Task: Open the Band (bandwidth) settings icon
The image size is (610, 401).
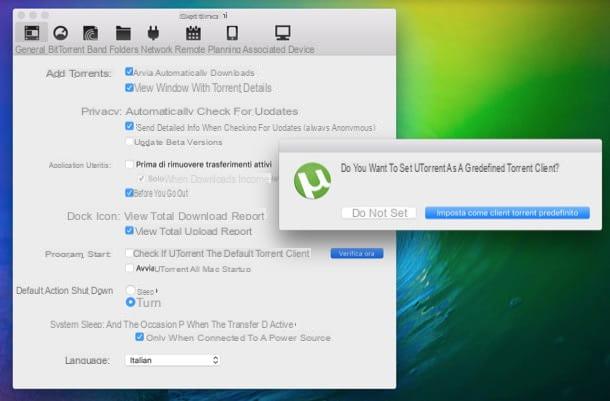Action: [91, 33]
